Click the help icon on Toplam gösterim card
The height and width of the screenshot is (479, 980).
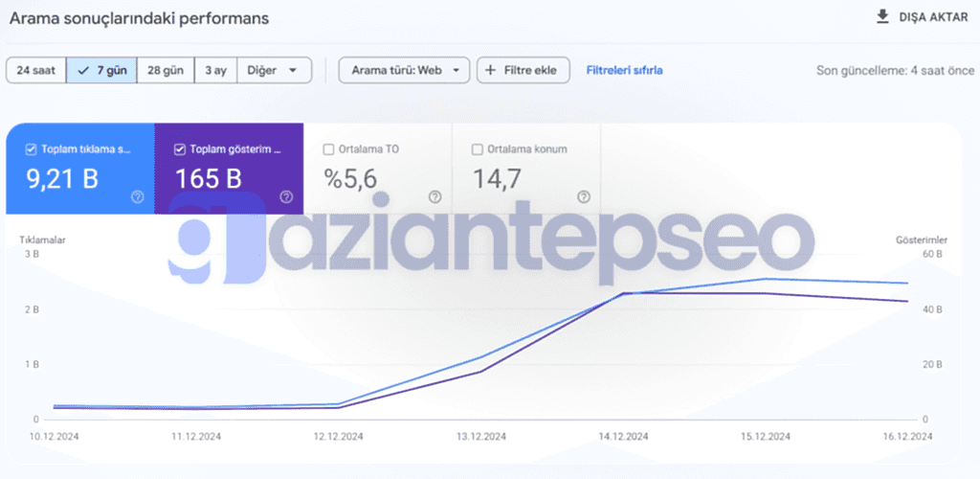[286, 196]
